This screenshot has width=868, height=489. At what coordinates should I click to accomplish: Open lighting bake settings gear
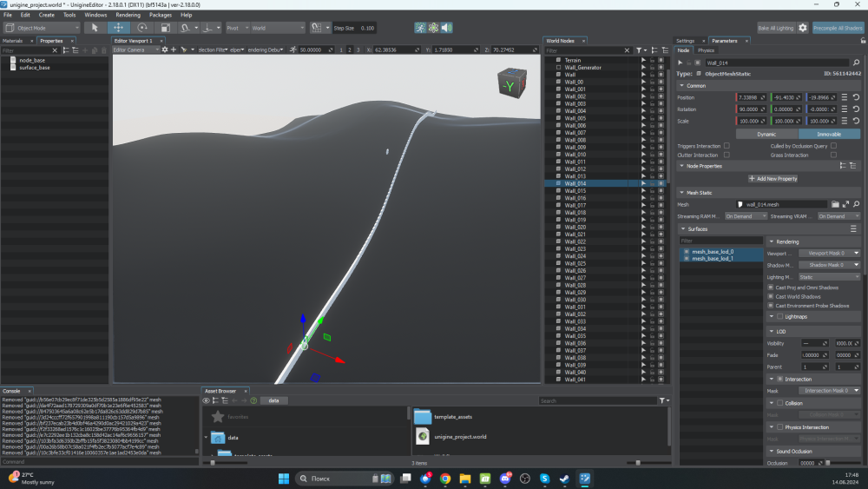coord(803,28)
